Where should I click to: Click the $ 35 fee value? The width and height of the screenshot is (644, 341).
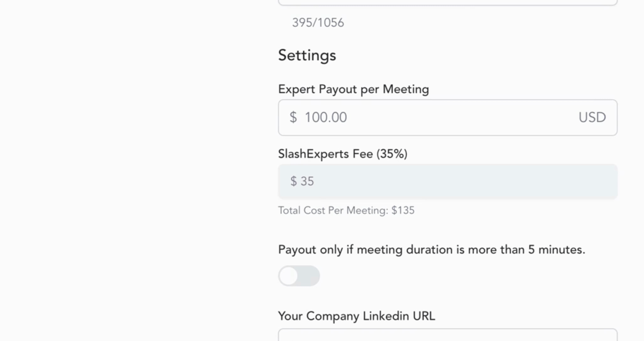302,181
